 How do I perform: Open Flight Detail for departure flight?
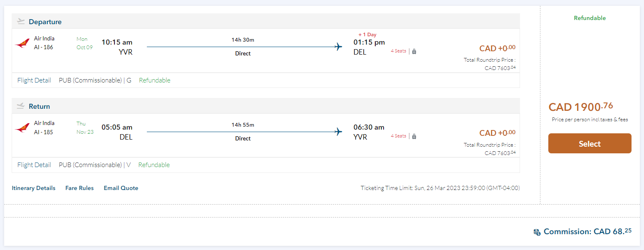[x=34, y=80]
